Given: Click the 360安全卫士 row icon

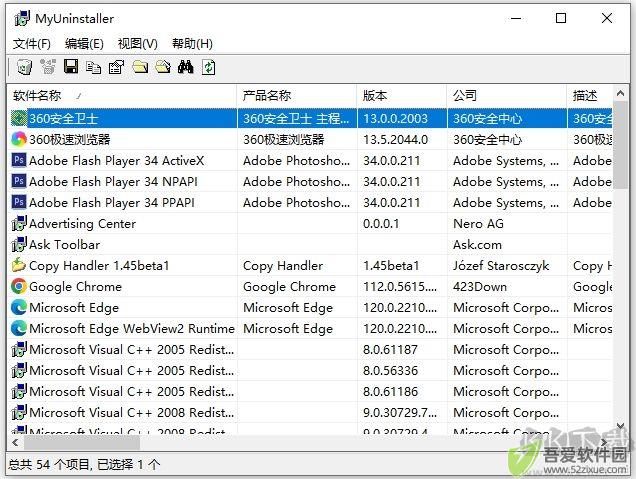Looking at the screenshot, I should tap(19, 118).
